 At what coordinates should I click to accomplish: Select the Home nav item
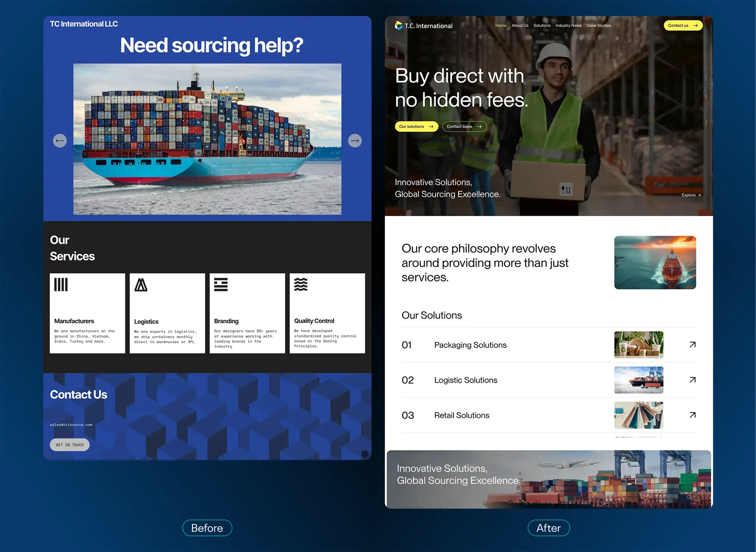coord(501,25)
